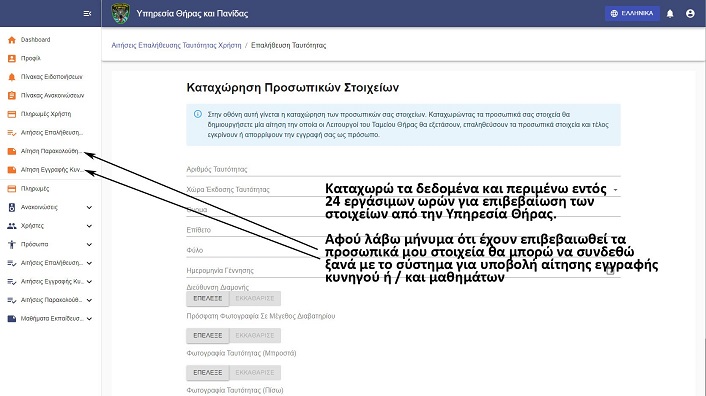Screen dimensions: 706x396
Task: Open Πίνακας Ειδοποιήσεων bell icon
Action: pos(12,77)
